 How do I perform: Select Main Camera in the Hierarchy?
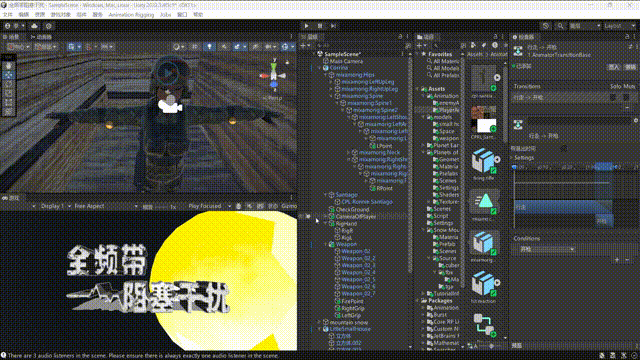click(346, 61)
